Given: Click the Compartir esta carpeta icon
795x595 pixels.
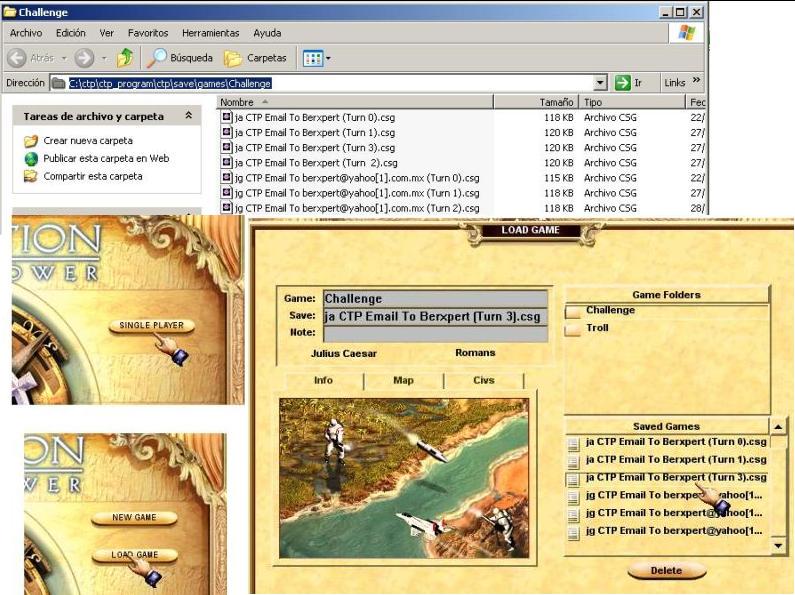Looking at the screenshot, I should [31, 176].
